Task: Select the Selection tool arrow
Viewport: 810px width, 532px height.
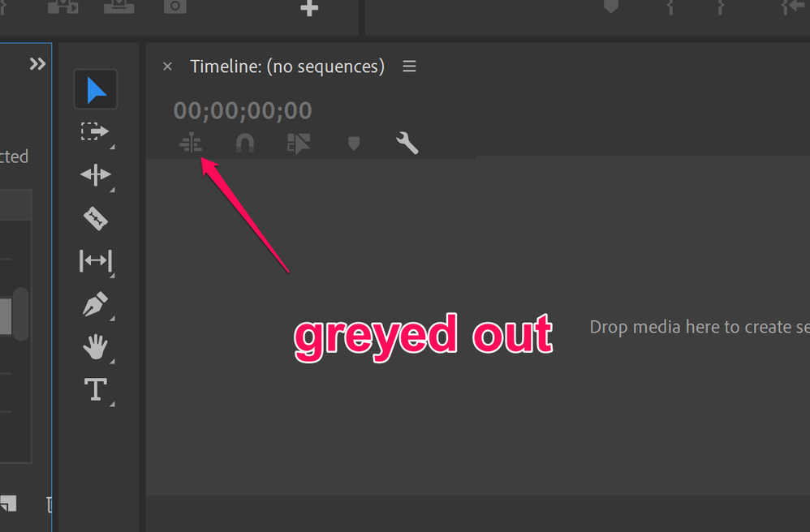Action: (96, 89)
